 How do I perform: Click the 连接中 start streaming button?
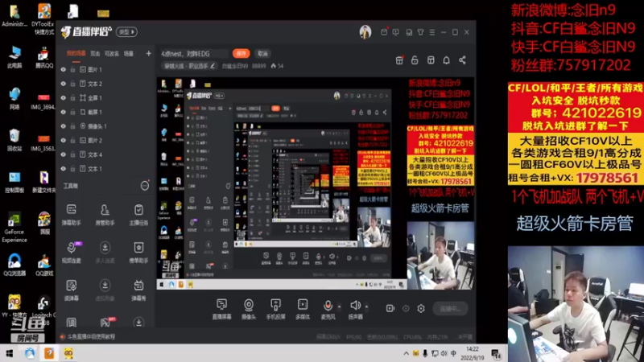point(450,308)
